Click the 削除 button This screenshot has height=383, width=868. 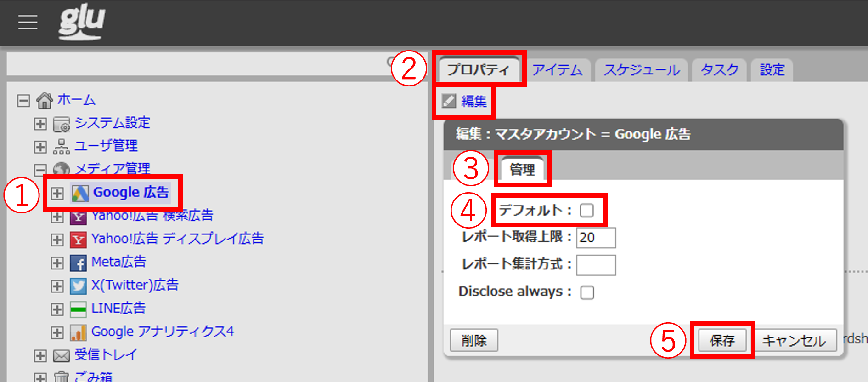pos(473,340)
